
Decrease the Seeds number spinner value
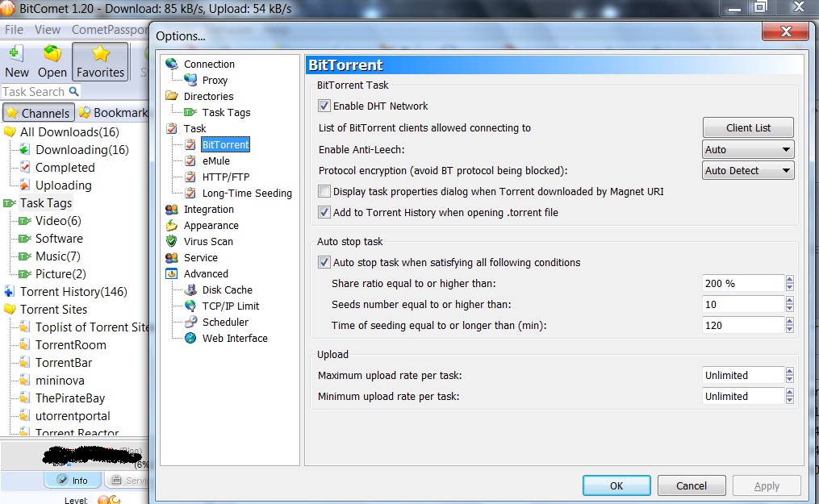pos(789,308)
